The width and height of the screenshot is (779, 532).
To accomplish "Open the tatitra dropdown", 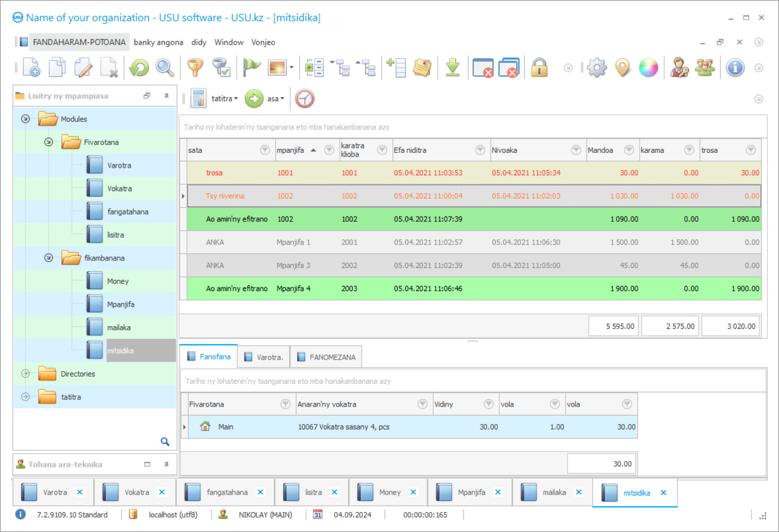I will click(x=224, y=98).
